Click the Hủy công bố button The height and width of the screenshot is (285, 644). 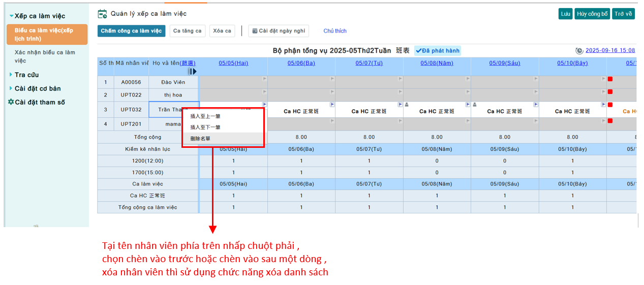[592, 14]
